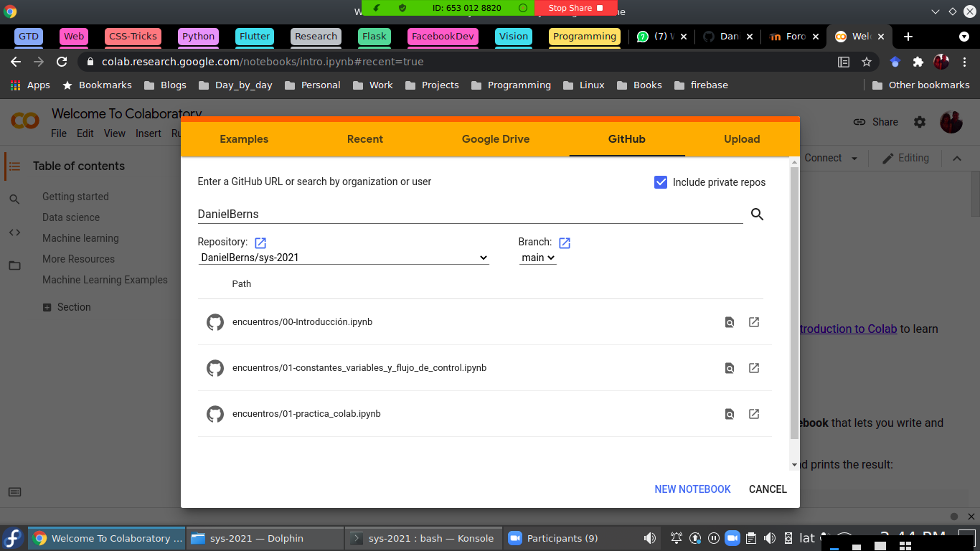Open the notifications bell in the system tray
This screenshot has width=980, height=551.
click(677, 538)
